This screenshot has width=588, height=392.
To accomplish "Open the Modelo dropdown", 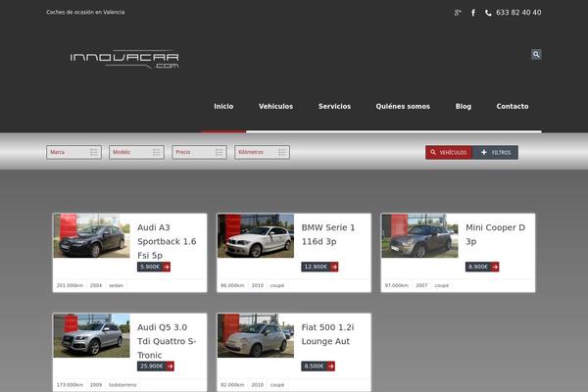I will pos(136,152).
